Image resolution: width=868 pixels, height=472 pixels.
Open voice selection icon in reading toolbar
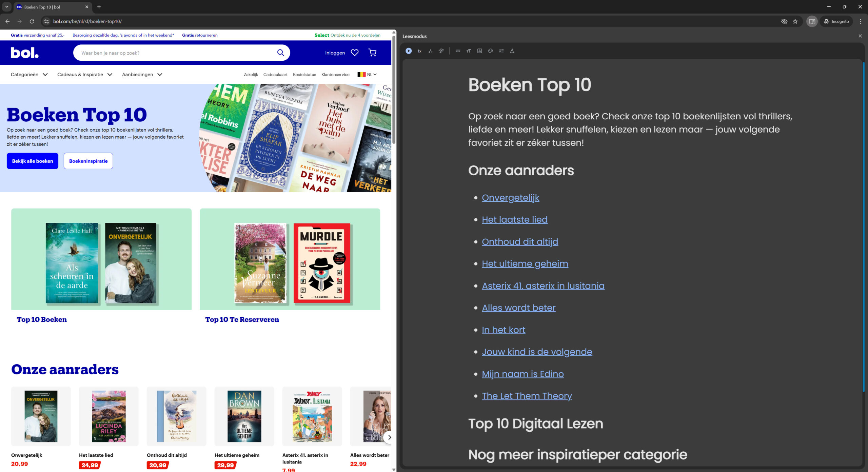[430, 51]
